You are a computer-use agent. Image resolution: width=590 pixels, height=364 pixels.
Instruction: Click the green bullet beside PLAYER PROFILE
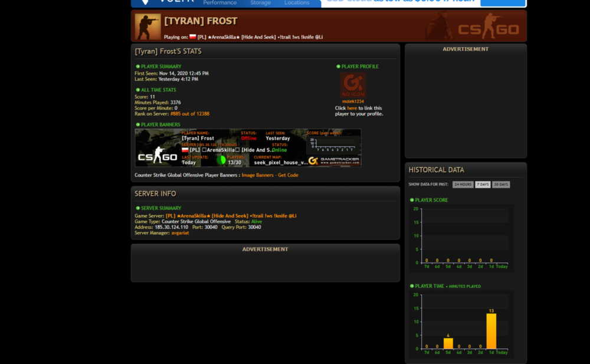pos(338,66)
